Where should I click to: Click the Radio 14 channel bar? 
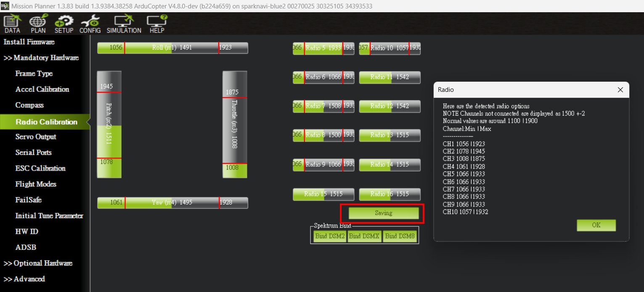tap(390, 165)
